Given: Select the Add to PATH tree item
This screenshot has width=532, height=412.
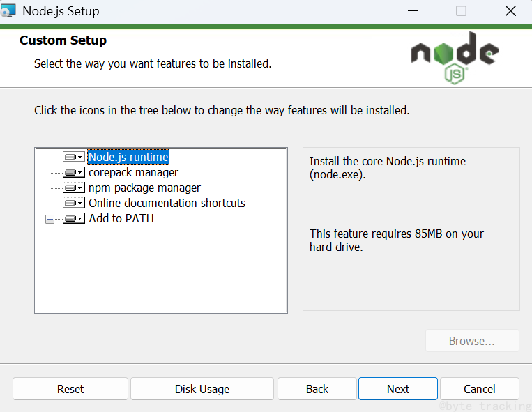Looking at the screenshot, I should pos(121,218).
